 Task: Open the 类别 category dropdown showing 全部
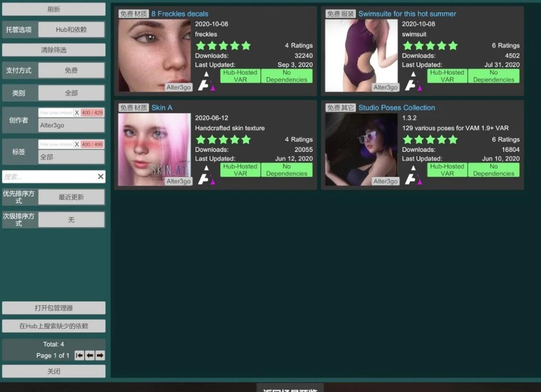(71, 93)
